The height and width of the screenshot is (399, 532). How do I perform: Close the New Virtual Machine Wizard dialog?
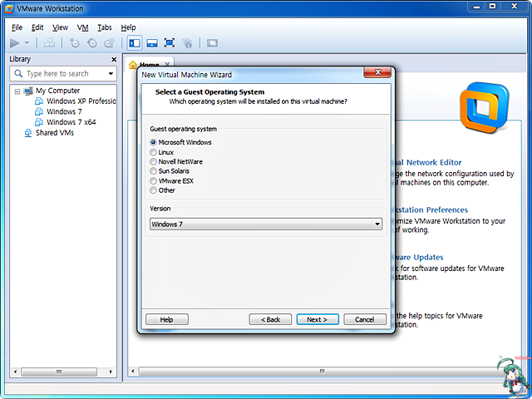[377, 72]
